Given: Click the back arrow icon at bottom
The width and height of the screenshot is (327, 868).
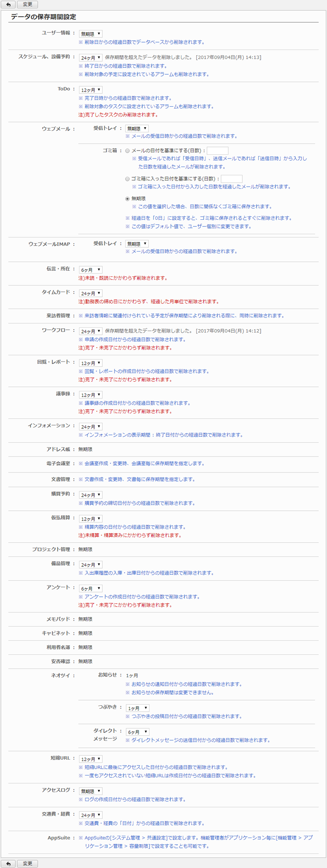Looking at the screenshot, I should tap(8, 863).
